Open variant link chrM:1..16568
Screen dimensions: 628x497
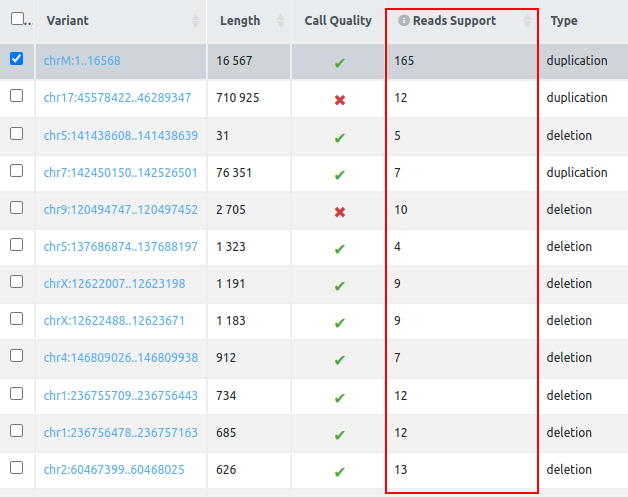tap(82, 61)
